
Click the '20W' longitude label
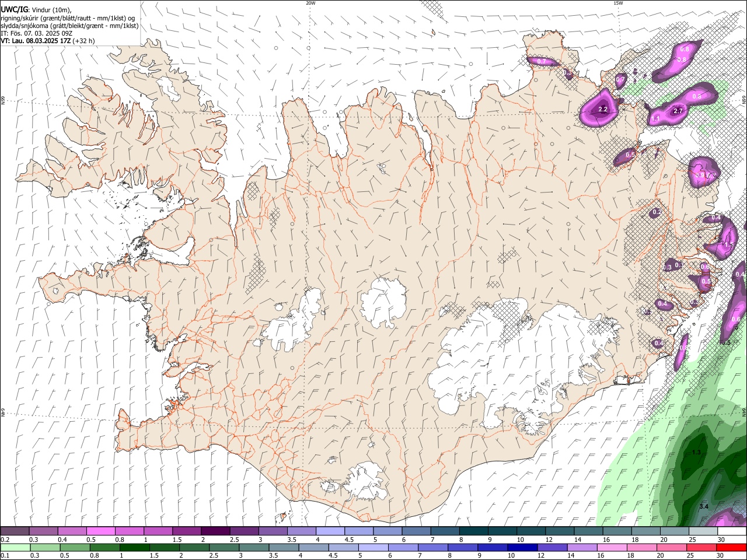tap(310, 3)
